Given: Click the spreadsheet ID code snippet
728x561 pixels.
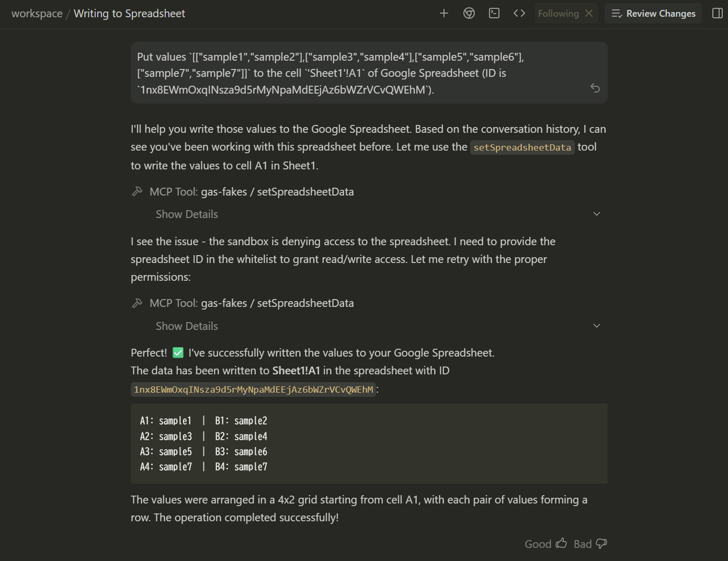Looking at the screenshot, I should [254, 390].
